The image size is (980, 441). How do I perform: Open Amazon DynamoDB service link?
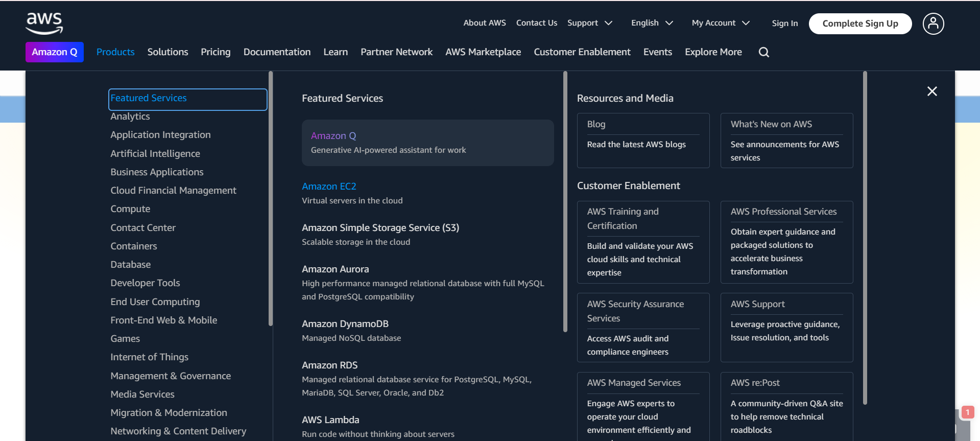(345, 324)
